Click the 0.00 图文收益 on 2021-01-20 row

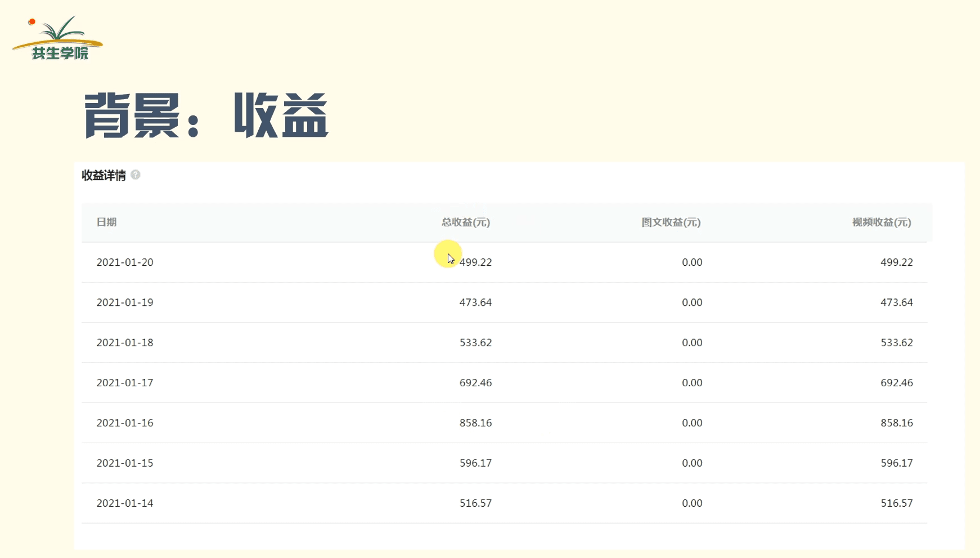[692, 262]
